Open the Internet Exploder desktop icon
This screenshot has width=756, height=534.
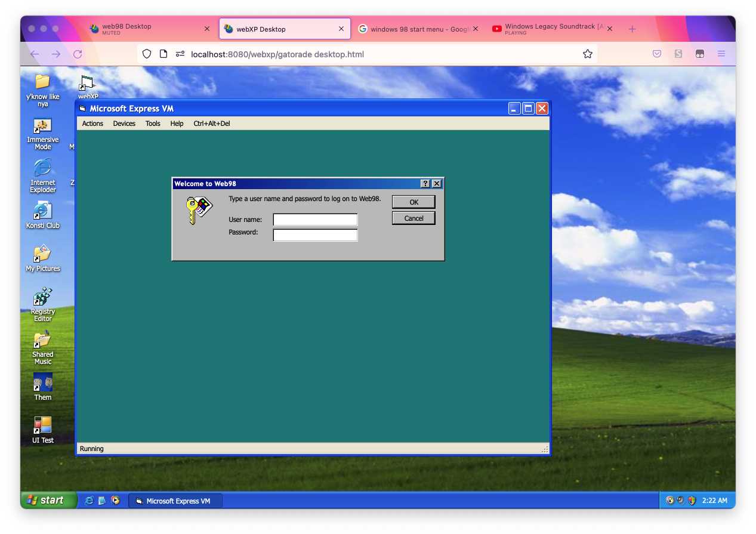coord(42,168)
